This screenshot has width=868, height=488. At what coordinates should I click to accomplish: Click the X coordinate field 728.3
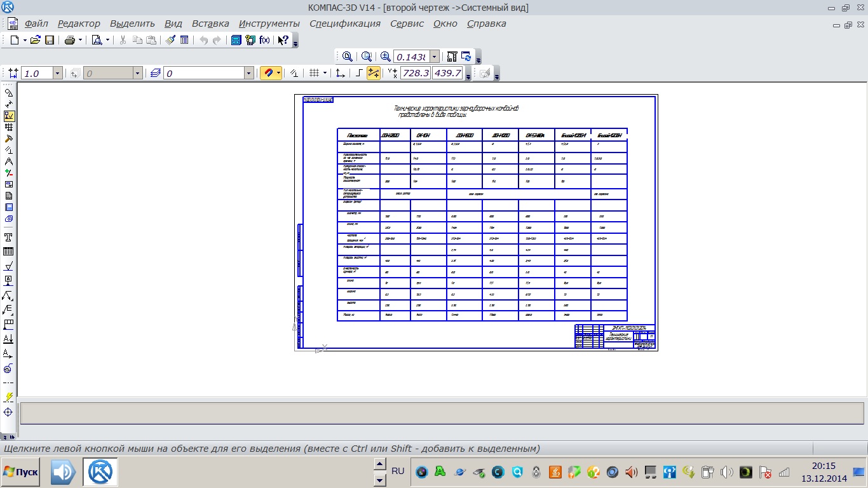click(416, 73)
